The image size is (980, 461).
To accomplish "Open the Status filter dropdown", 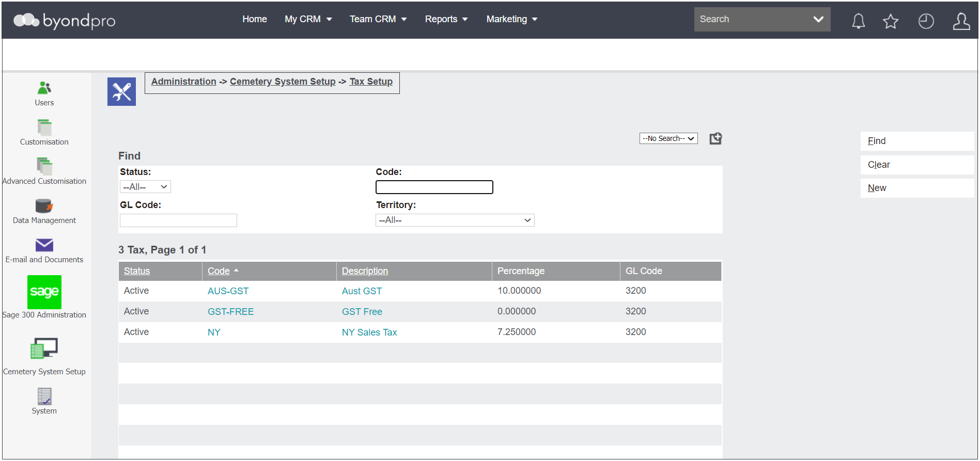I will click(x=145, y=187).
